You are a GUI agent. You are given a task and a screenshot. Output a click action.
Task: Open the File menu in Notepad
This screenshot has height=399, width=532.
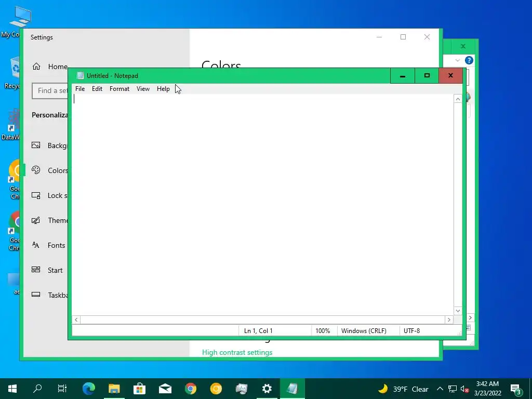tap(80, 89)
